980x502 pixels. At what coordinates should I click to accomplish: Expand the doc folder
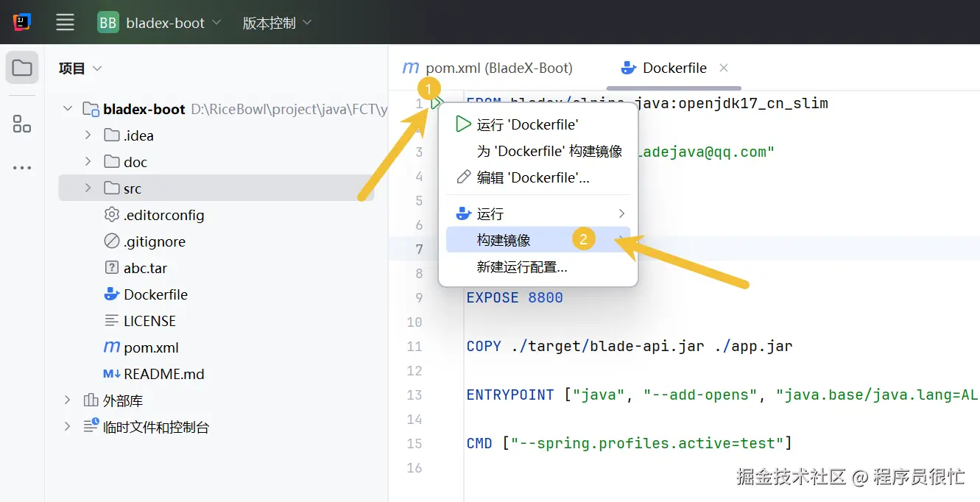pyautogui.click(x=88, y=162)
